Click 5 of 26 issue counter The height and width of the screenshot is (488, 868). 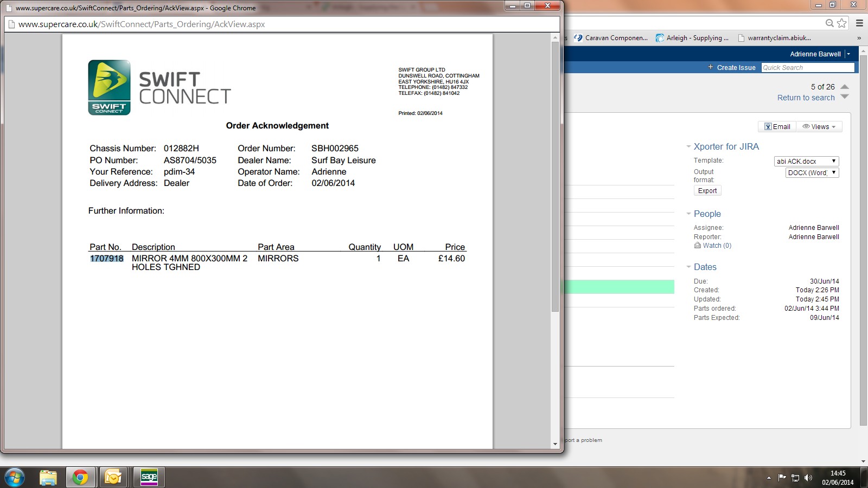point(822,87)
